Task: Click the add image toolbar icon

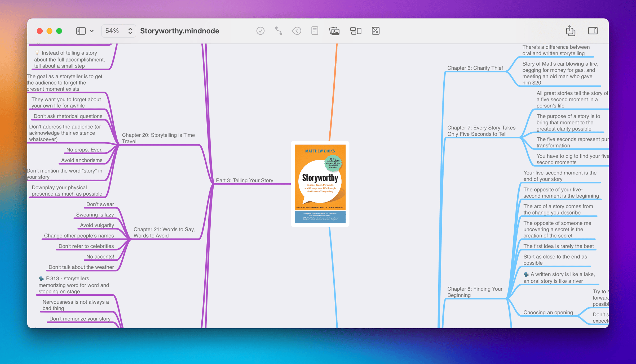Action: tap(334, 31)
